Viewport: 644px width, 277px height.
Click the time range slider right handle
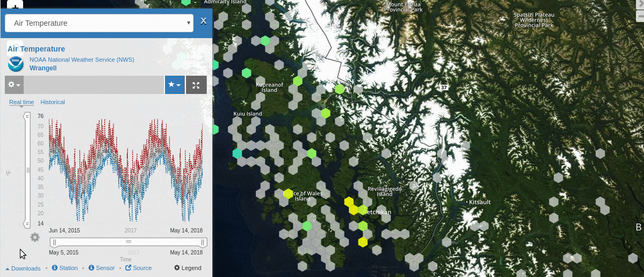203,243
